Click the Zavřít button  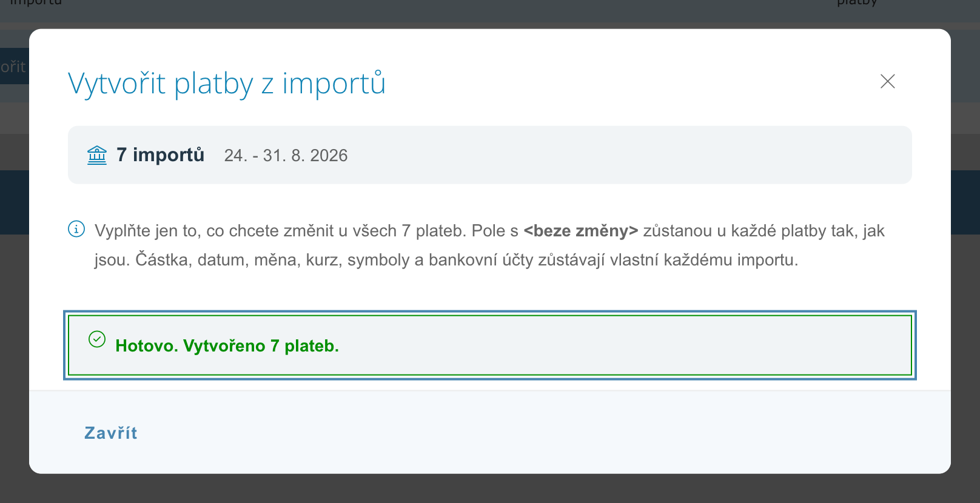click(111, 433)
